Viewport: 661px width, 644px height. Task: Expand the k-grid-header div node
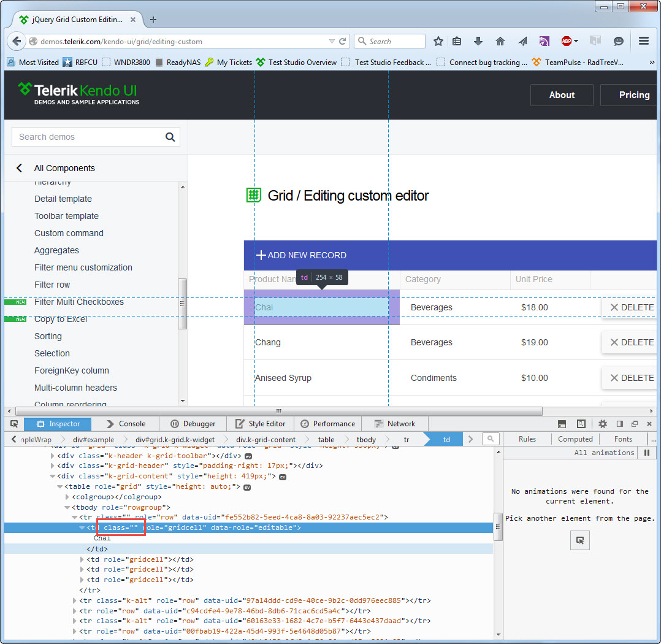tap(52, 466)
